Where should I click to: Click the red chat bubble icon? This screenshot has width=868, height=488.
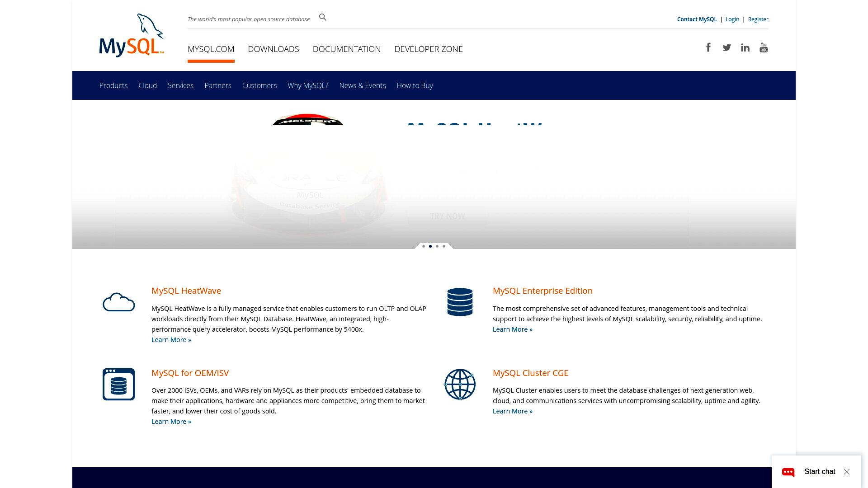tap(788, 472)
